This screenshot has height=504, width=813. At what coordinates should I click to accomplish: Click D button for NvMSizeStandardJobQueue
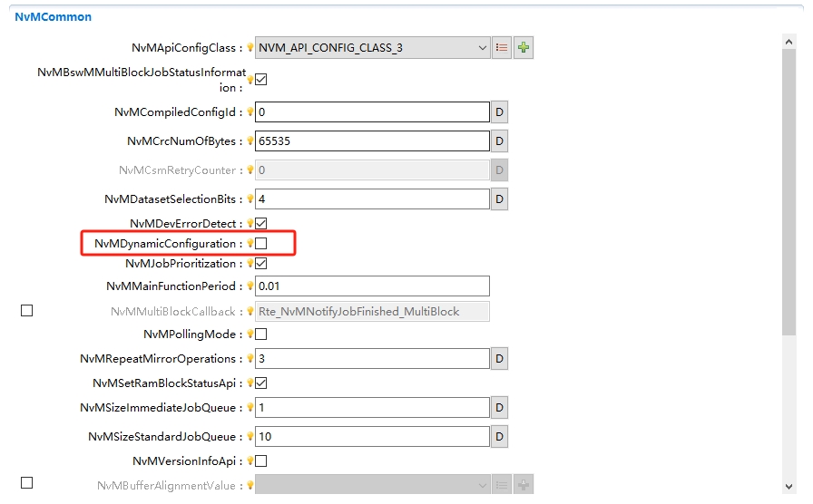499,437
